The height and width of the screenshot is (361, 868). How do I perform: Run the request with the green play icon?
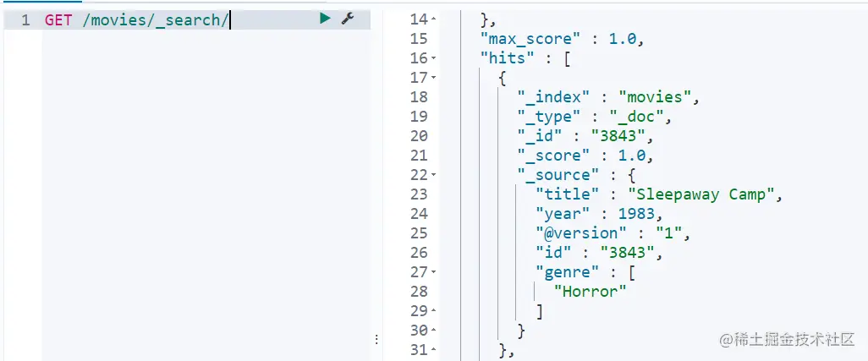click(x=325, y=19)
